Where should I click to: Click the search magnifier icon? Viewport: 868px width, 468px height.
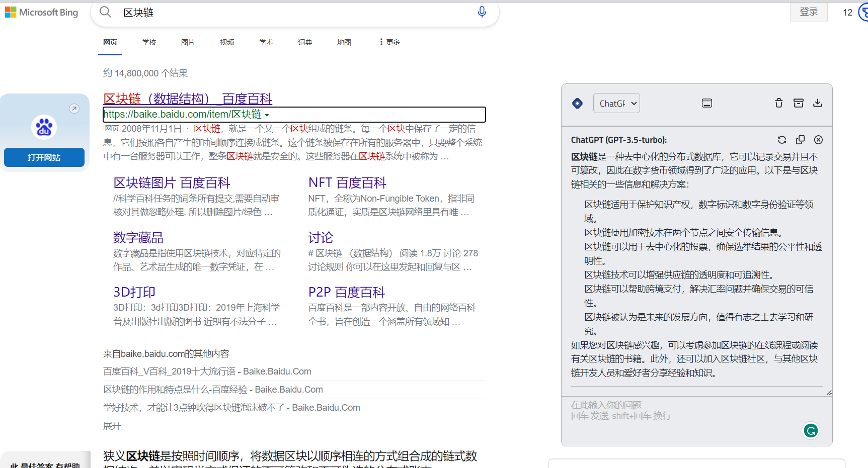coord(105,12)
